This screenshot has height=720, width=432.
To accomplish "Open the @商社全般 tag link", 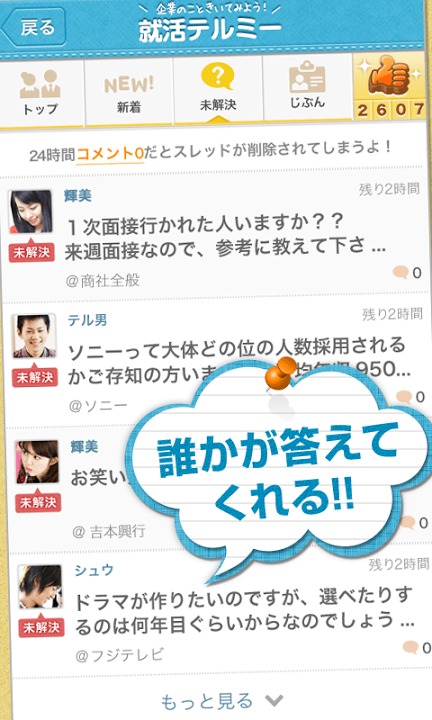I will tap(102, 280).
